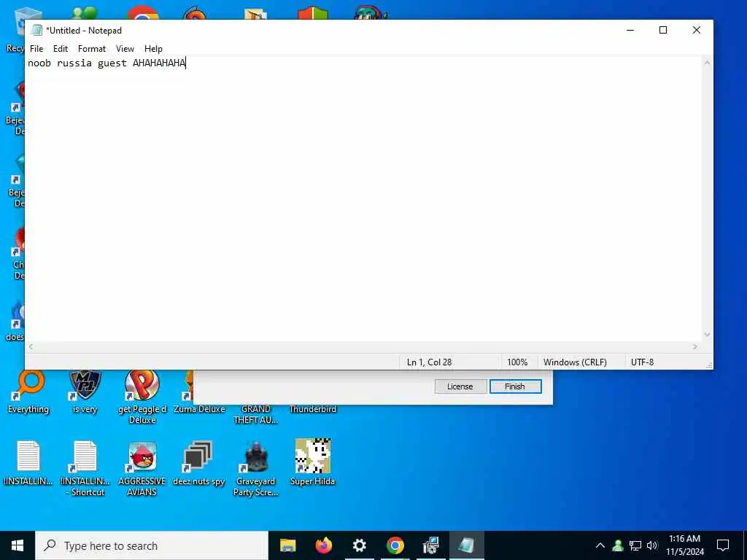Open the Format menu in Notepad
The height and width of the screenshot is (560, 747).
coord(91,49)
